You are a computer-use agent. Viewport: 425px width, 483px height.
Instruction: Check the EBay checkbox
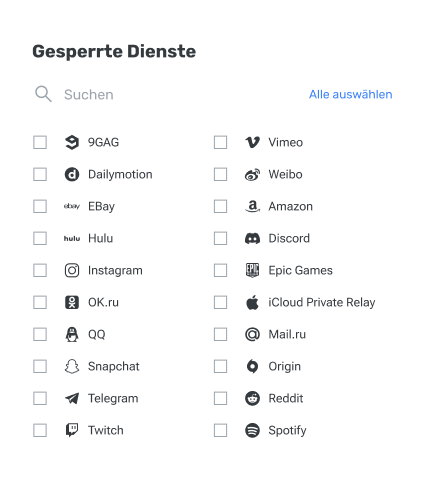pyautogui.click(x=40, y=206)
